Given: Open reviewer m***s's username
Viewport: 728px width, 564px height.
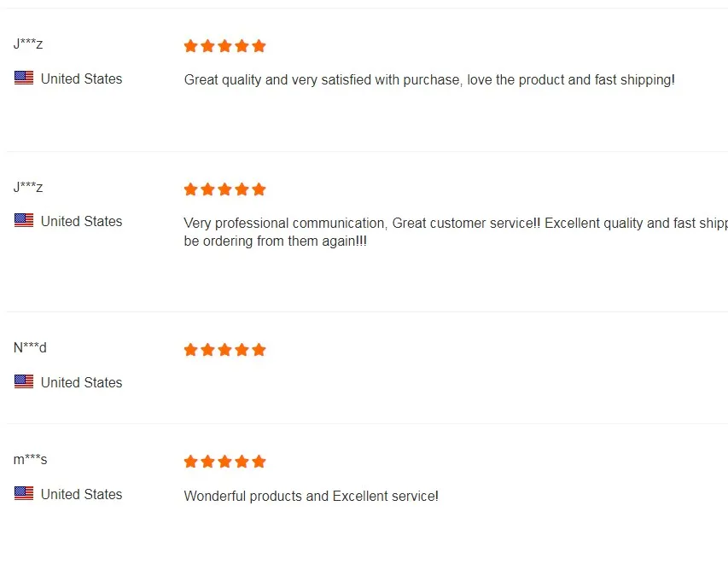Looking at the screenshot, I should click(x=30, y=460).
